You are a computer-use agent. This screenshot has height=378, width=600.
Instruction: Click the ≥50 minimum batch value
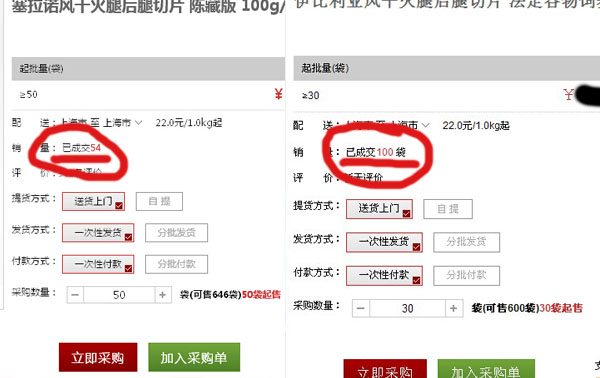coord(29,94)
